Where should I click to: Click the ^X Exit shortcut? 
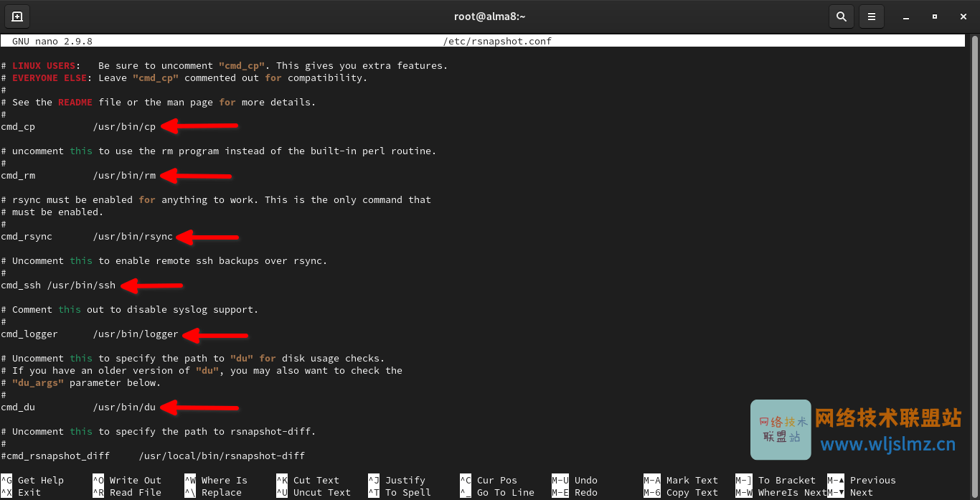[x=21, y=493]
